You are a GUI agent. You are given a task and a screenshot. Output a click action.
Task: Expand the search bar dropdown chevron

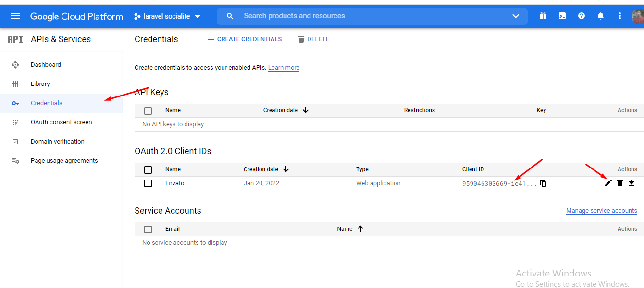pos(516,16)
